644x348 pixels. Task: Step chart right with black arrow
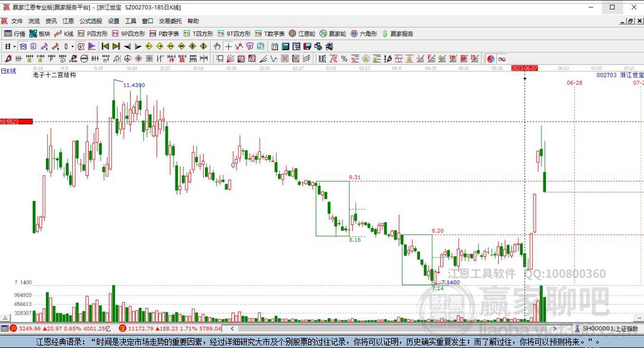coord(138,46)
